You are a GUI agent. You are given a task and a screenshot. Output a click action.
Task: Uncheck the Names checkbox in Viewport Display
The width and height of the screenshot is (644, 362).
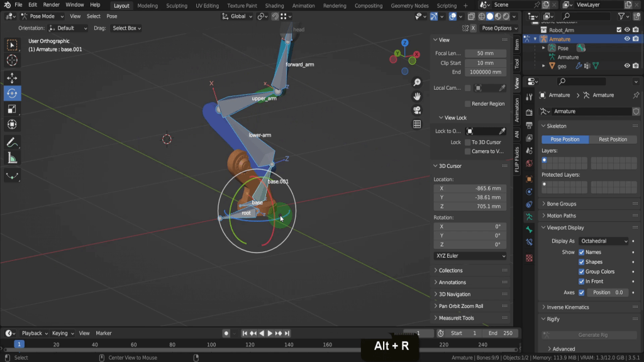582,252
